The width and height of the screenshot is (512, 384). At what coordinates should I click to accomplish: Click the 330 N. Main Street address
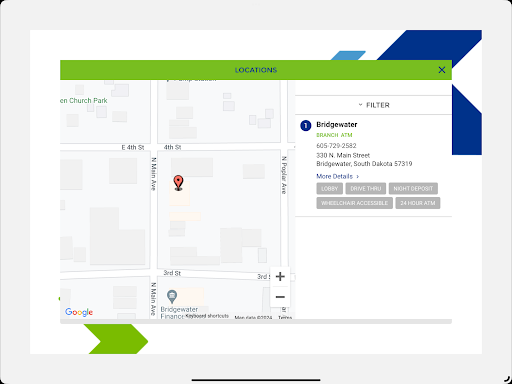[x=343, y=155]
